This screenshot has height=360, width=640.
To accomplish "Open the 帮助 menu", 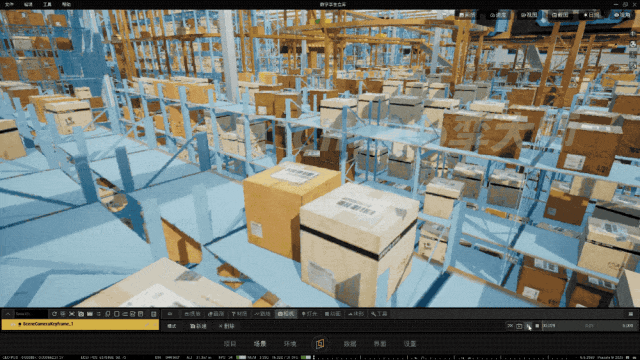I will tap(66, 4).
